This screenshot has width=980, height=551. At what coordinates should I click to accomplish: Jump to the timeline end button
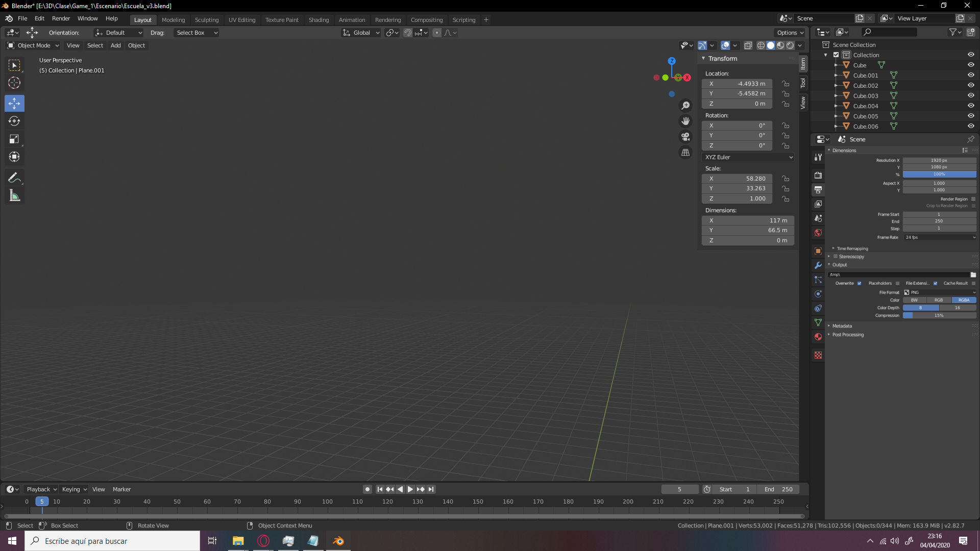[x=431, y=489]
